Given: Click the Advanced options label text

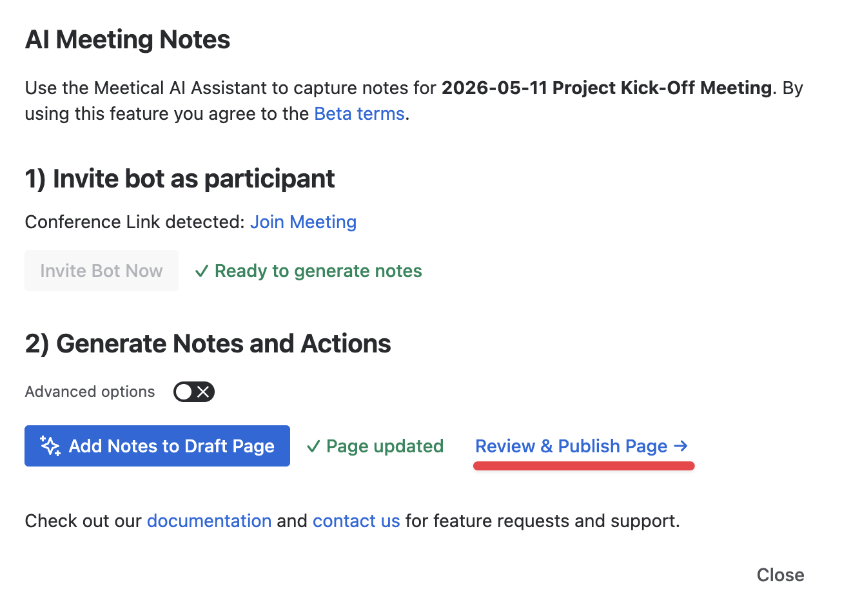Looking at the screenshot, I should click(x=90, y=392).
